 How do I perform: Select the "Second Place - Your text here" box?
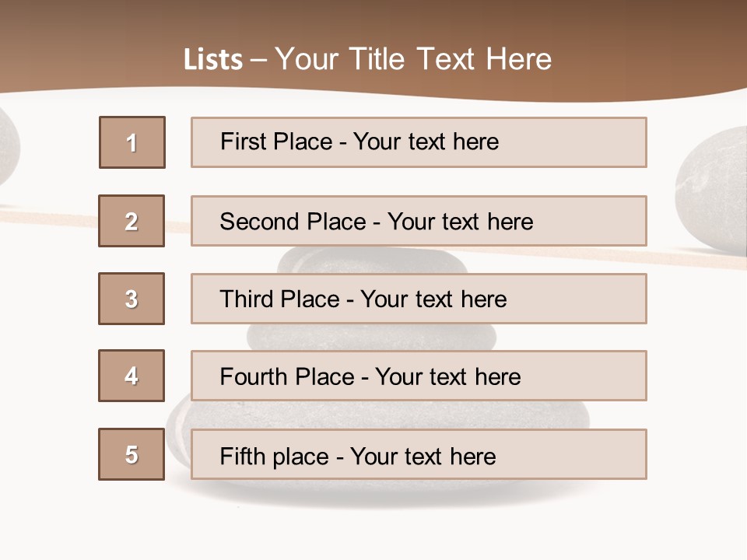[x=419, y=221]
